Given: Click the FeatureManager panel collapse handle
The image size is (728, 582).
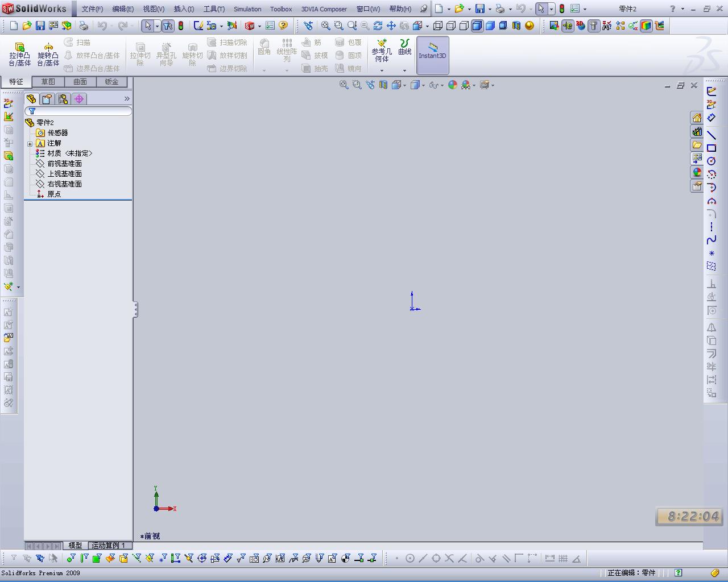Looking at the screenshot, I should point(135,309).
